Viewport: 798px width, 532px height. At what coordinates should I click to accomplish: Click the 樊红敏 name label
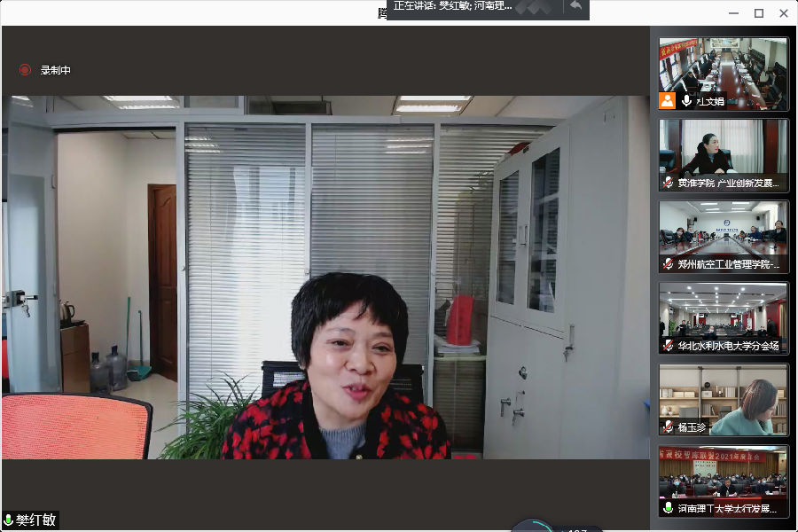[x=35, y=520]
